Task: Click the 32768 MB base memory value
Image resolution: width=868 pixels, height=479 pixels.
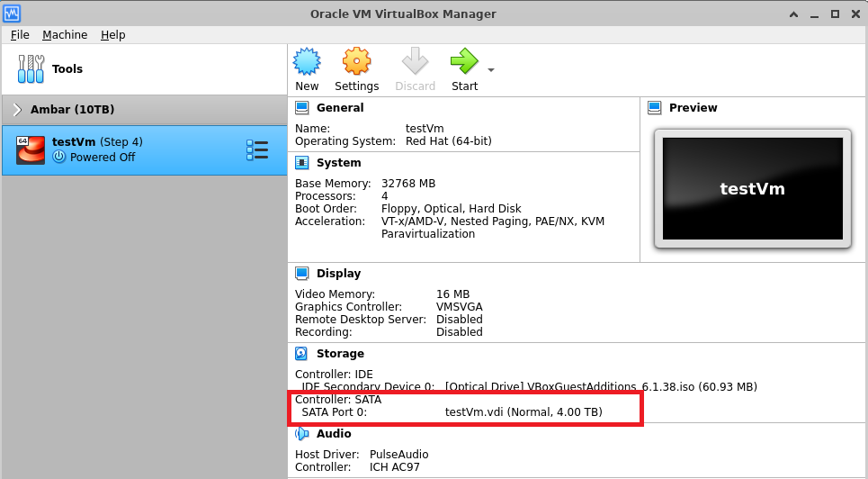Action: (408, 184)
